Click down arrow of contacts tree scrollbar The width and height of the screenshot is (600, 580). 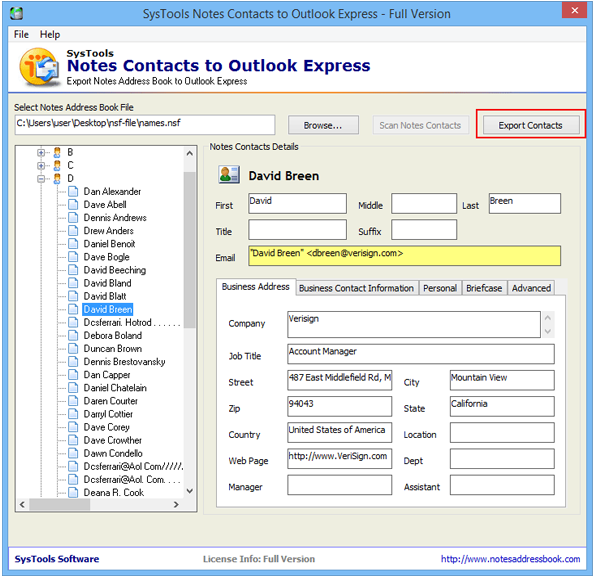[189, 491]
